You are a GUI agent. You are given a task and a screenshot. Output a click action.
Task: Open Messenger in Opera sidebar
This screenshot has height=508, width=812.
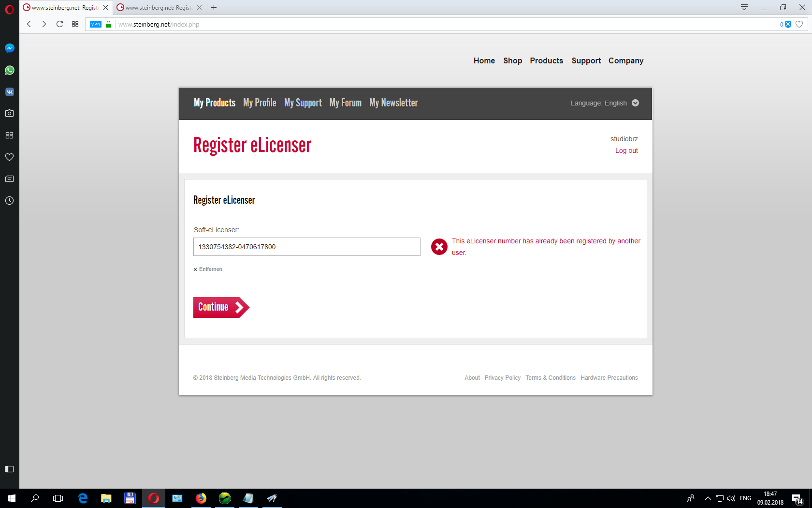[9, 48]
